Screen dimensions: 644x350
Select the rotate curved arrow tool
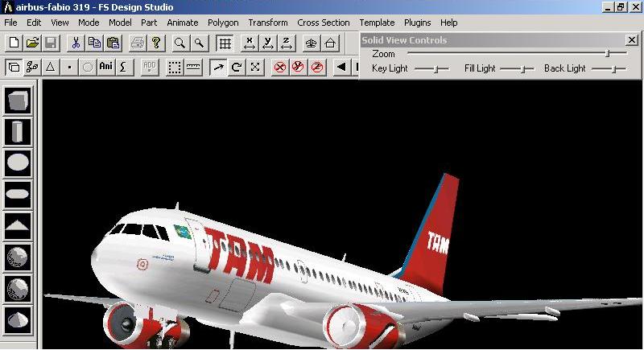237,67
